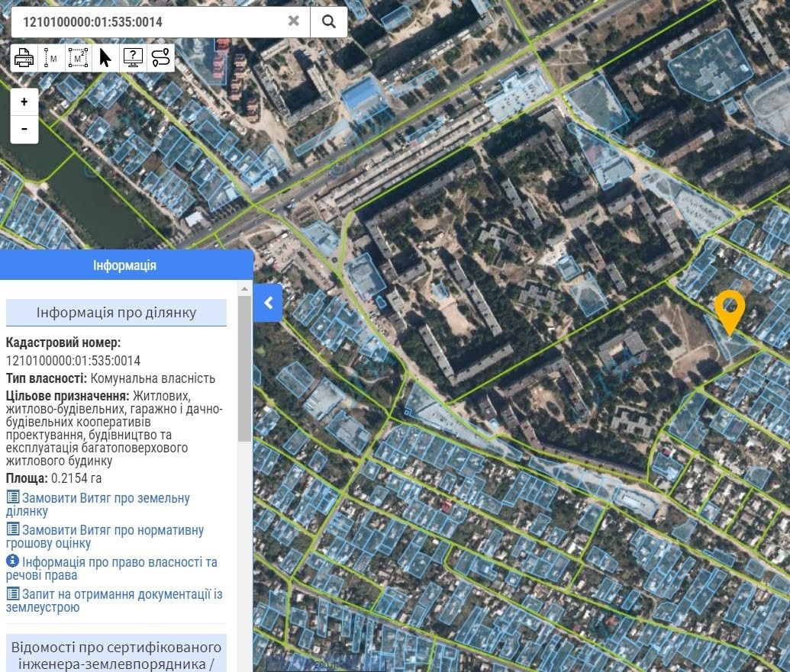Open link Замовити Витяг про нормативну грошову оцінку
Viewport: 790px width, 672px height.
[x=105, y=536]
